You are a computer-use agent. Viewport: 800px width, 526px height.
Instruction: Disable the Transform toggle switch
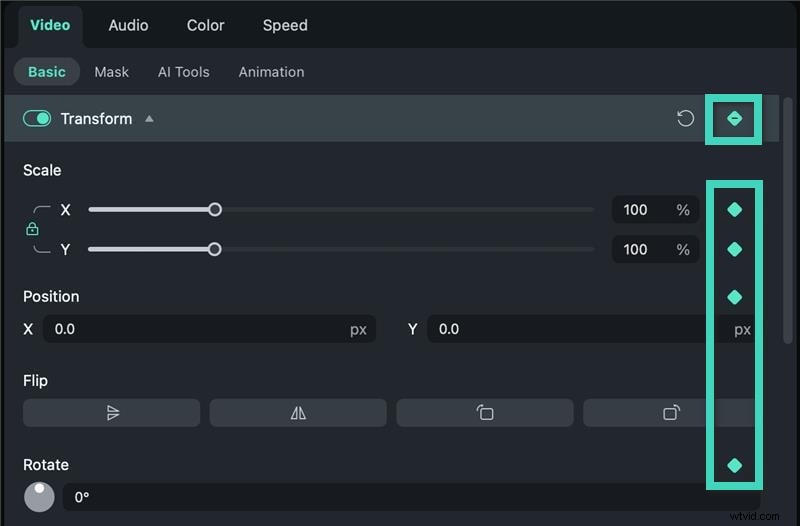(x=37, y=119)
